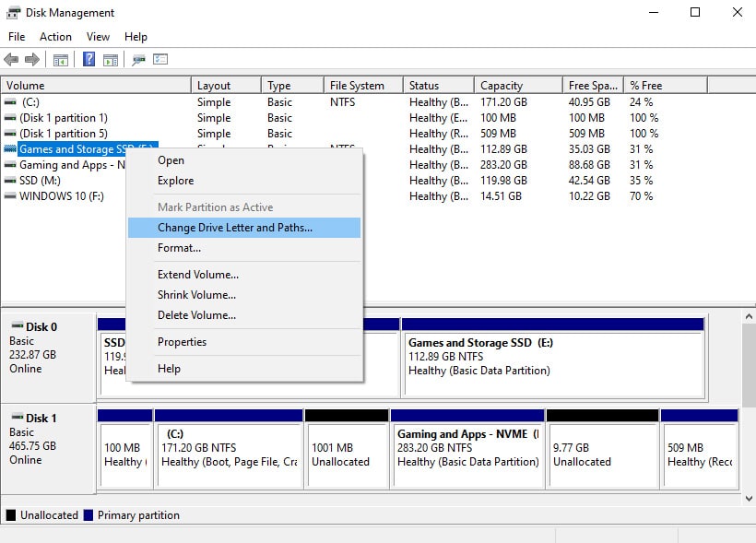
Task: Click the Back navigation arrow icon
Action: point(11,60)
